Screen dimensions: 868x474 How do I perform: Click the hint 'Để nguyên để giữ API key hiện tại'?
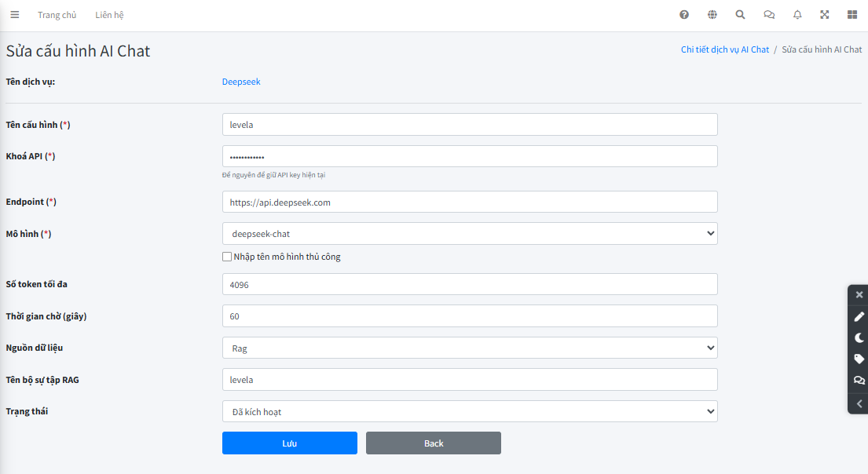click(x=273, y=175)
